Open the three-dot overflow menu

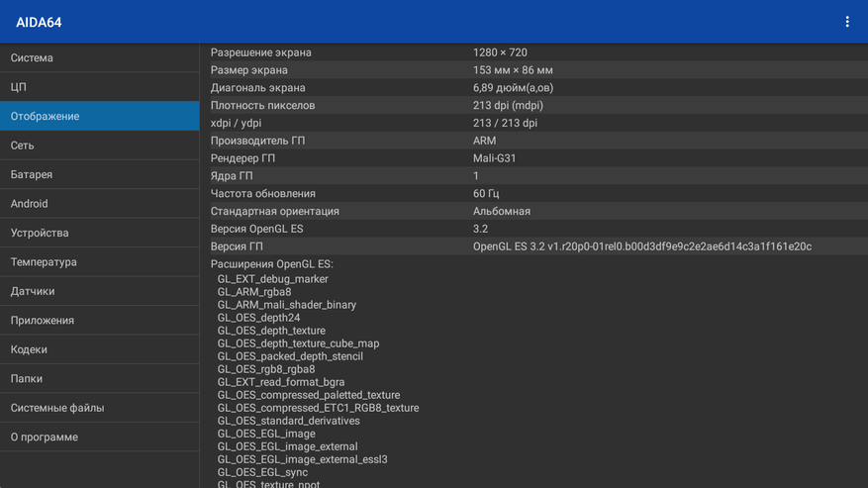tap(847, 22)
